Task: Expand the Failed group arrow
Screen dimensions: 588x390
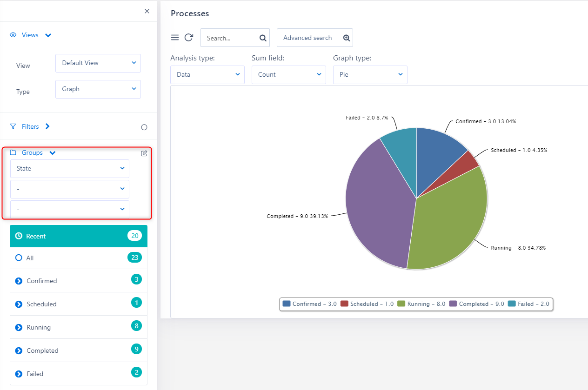Action: (19, 374)
